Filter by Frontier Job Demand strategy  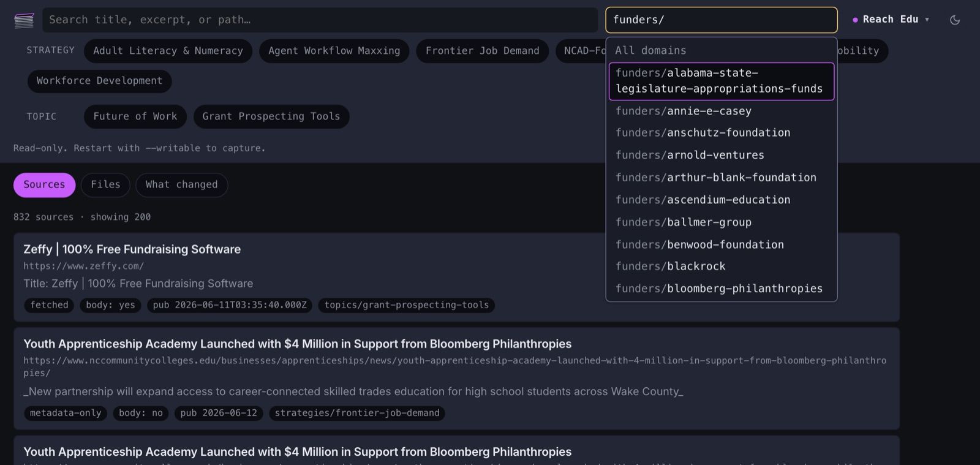(483, 51)
